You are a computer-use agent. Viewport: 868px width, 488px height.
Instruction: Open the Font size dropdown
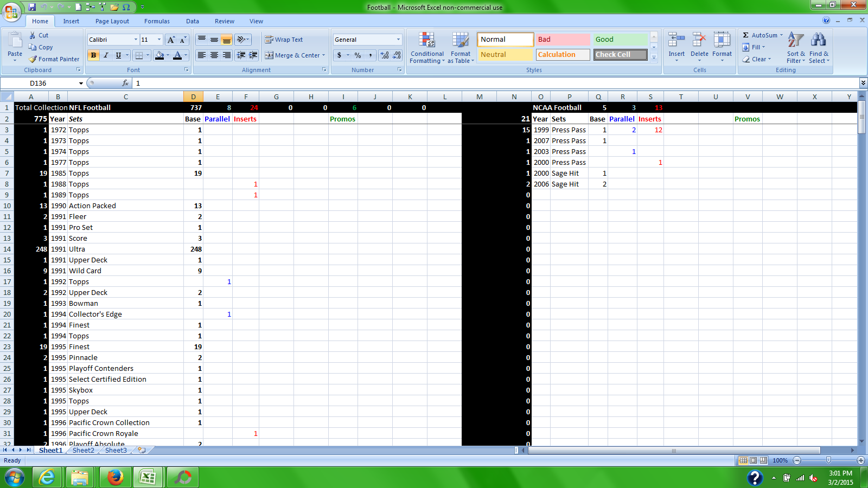(x=159, y=40)
